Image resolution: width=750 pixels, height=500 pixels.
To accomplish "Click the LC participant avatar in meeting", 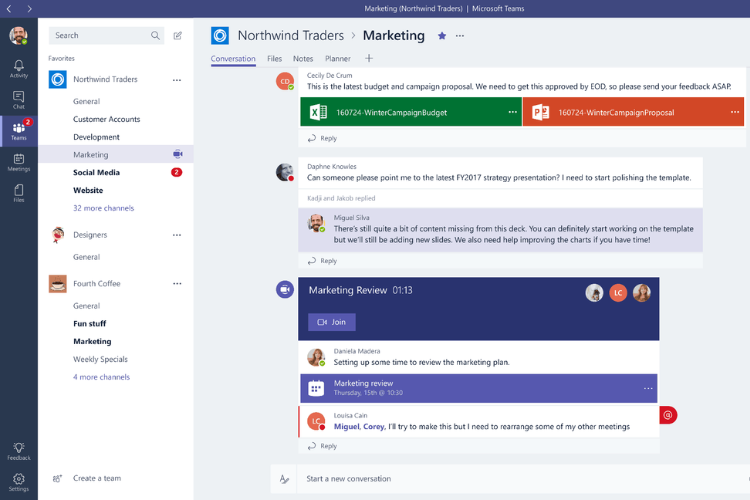I will point(618,292).
